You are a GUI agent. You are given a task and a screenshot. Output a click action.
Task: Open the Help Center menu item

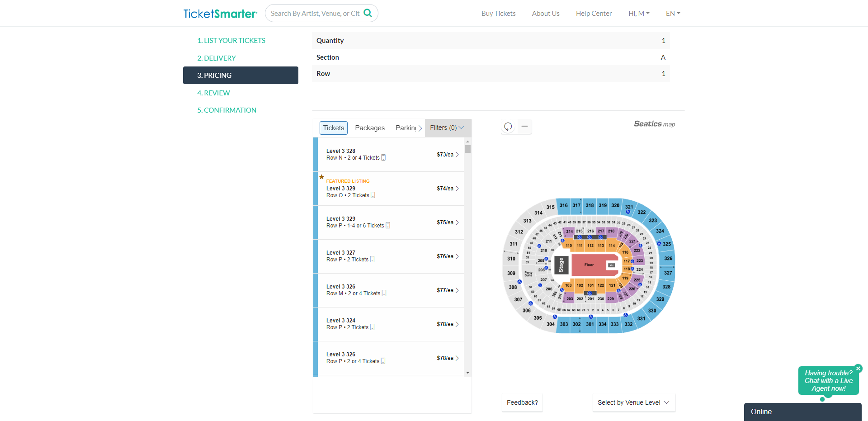[x=594, y=13]
